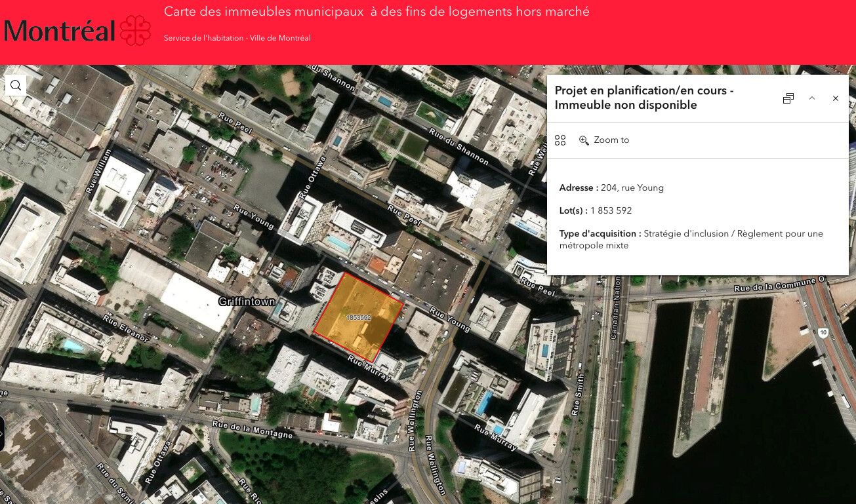Click the 1853592 lot label on map
Image resolution: width=856 pixels, height=504 pixels.
point(359,318)
